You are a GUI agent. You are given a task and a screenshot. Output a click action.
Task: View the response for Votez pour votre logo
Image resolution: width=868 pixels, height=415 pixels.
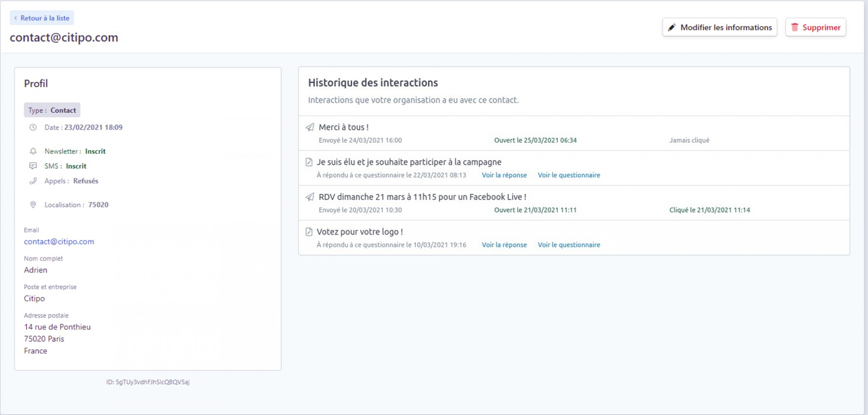[504, 245]
